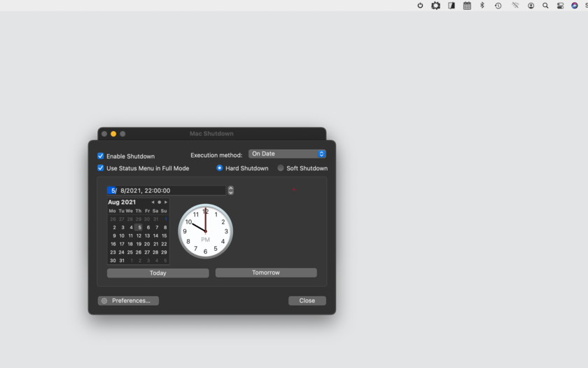The height and width of the screenshot is (368, 588).
Task: Select August 10 in the calendar
Action: click(x=122, y=236)
